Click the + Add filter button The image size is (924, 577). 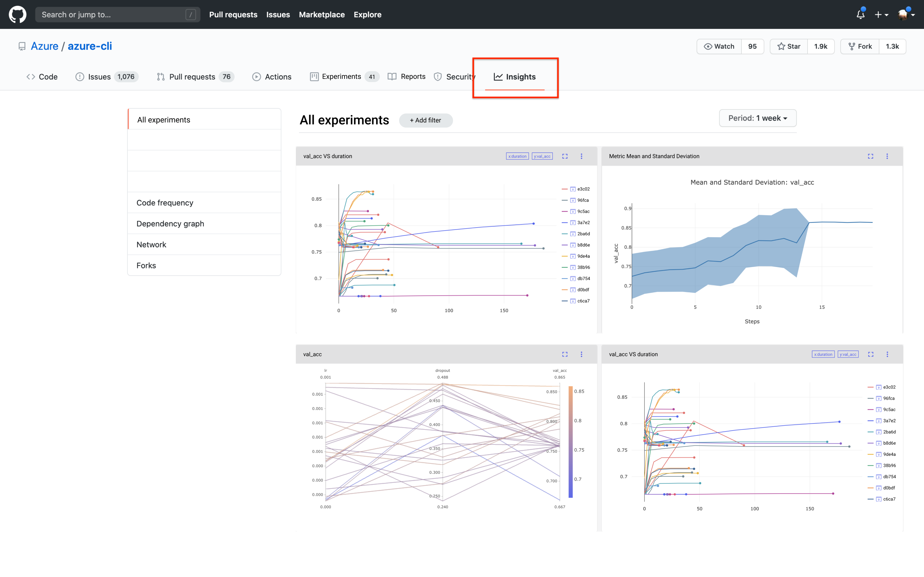pyautogui.click(x=425, y=120)
